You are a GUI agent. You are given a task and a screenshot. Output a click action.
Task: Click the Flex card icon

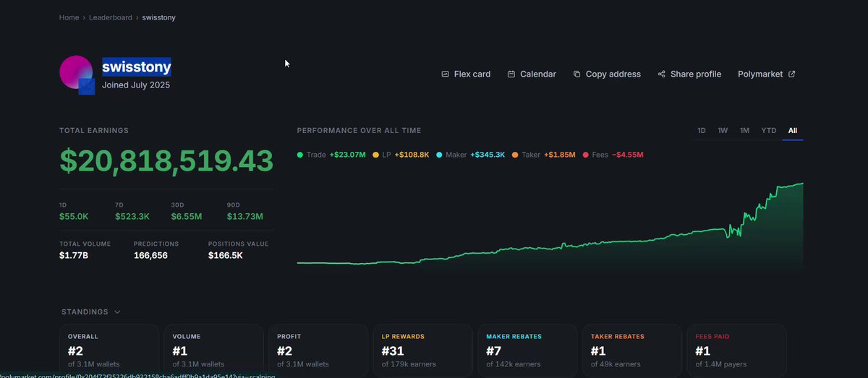coord(445,74)
